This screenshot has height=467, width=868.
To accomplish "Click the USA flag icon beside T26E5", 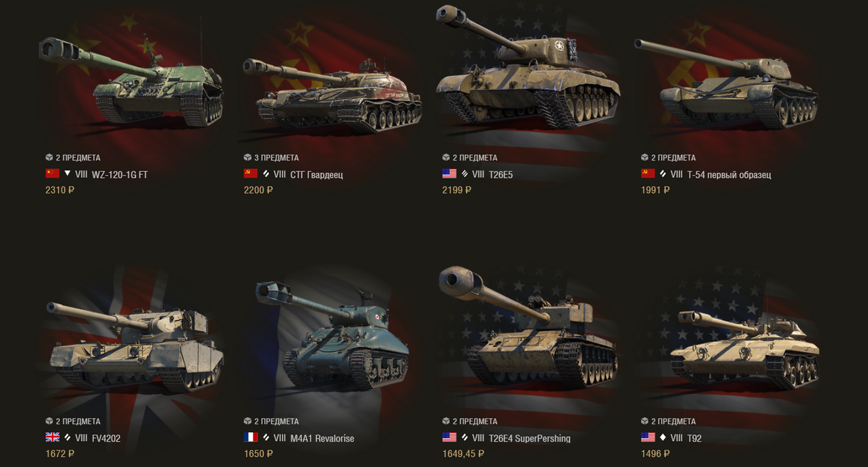I will [449, 173].
